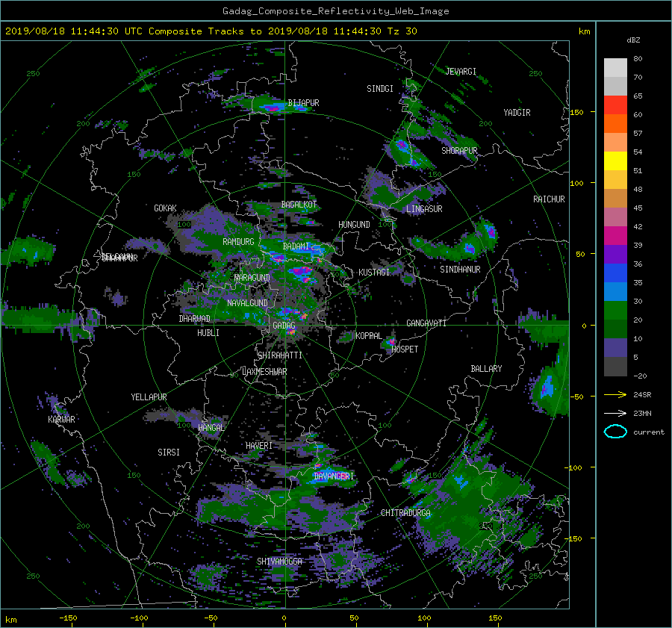Click the KARWAR city label
This screenshot has height=628, width=672.
tap(61, 420)
